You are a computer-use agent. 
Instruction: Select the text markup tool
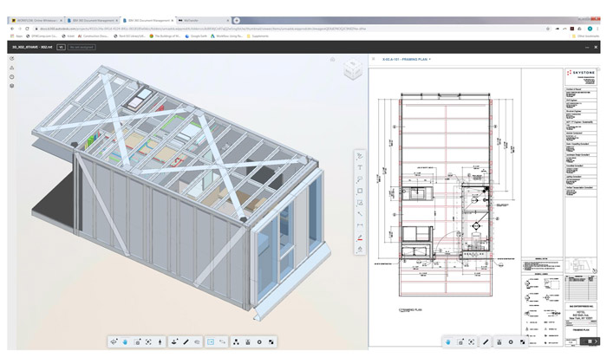(360, 168)
